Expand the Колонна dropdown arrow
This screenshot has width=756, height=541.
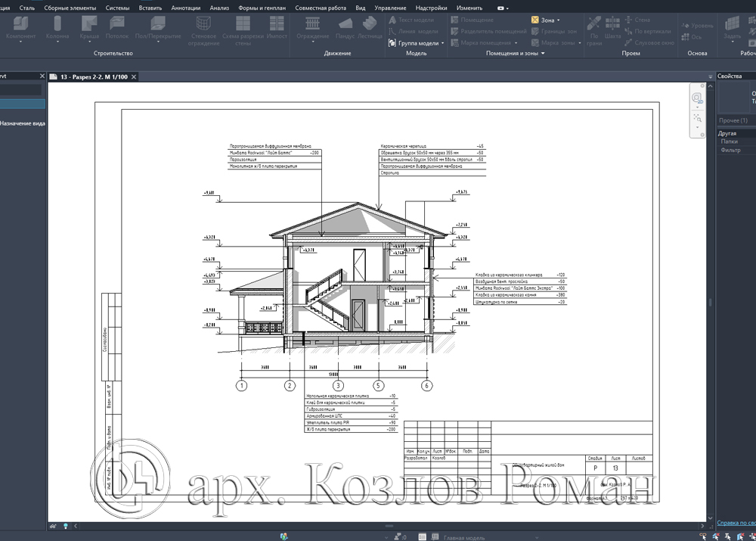(x=57, y=42)
